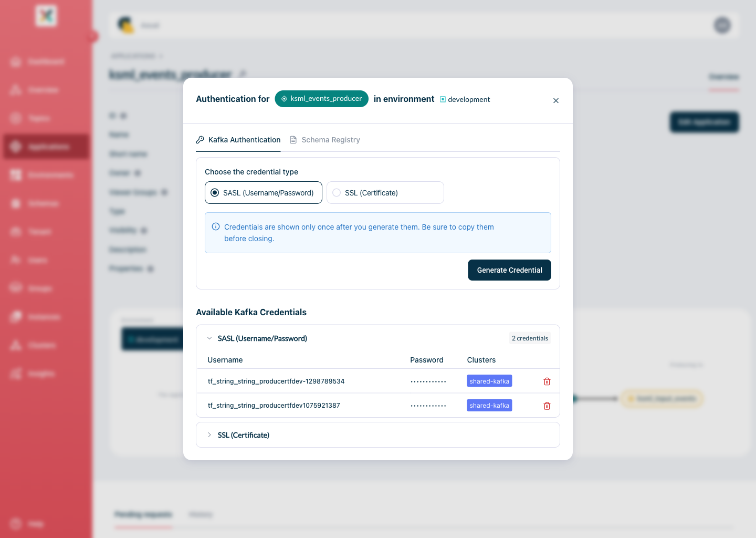This screenshot has width=756, height=538.
Task: Switch to the Schema Registry tab
Action: tap(325, 140)
